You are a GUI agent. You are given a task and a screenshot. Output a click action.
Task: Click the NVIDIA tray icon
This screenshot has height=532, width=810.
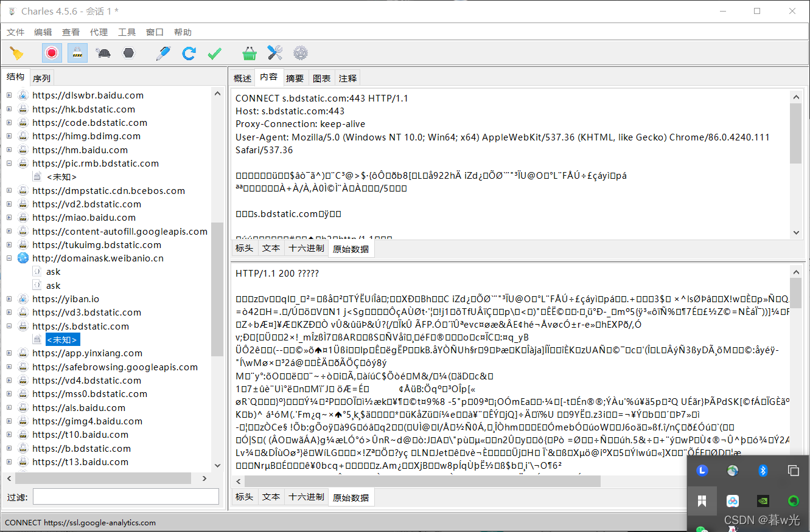pyautogui.click(x=763, y=501)
